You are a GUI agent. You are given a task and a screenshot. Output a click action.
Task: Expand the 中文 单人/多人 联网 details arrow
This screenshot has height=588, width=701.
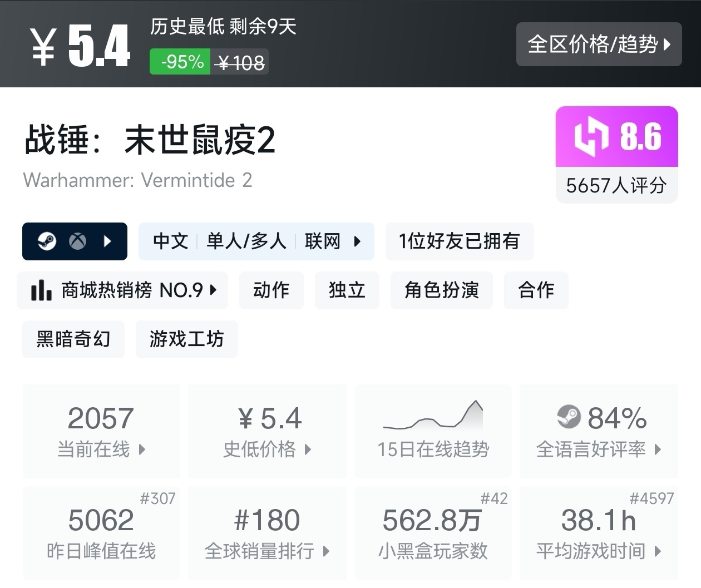[x=357, y=241]
